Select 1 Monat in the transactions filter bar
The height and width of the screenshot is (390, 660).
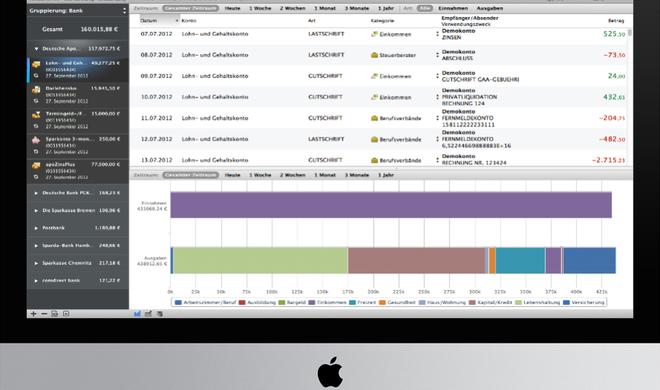coord(325,8)
